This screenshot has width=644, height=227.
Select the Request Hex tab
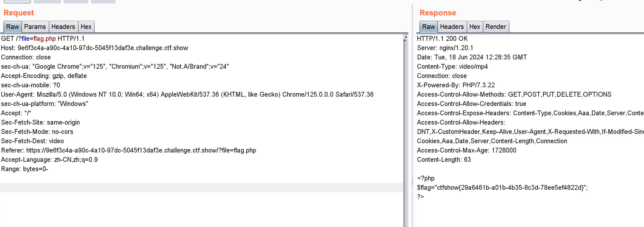[x=86, y=27]
